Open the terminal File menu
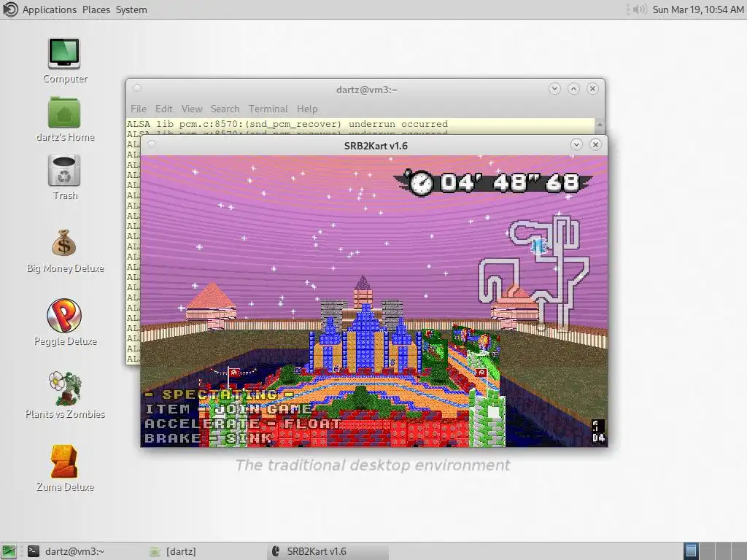The image size is (747, 560). tap(139, 109)
